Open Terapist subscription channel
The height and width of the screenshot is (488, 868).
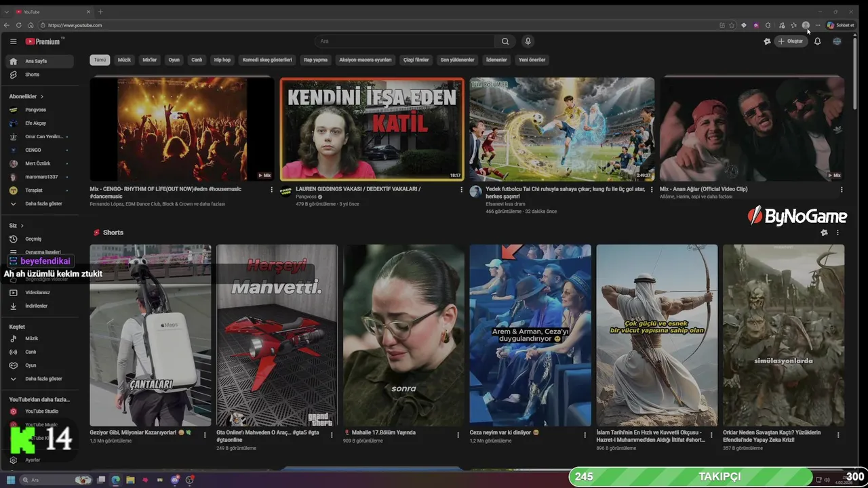click(41, 190)
